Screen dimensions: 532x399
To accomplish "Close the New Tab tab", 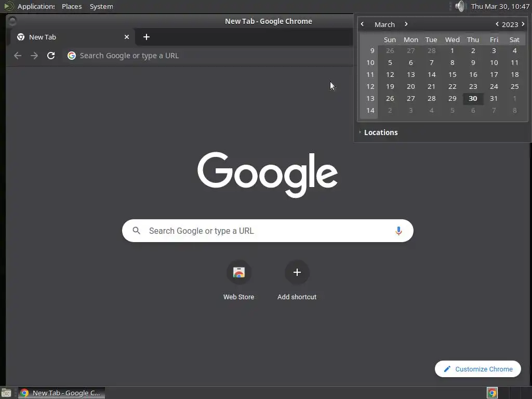I will 127,37.
